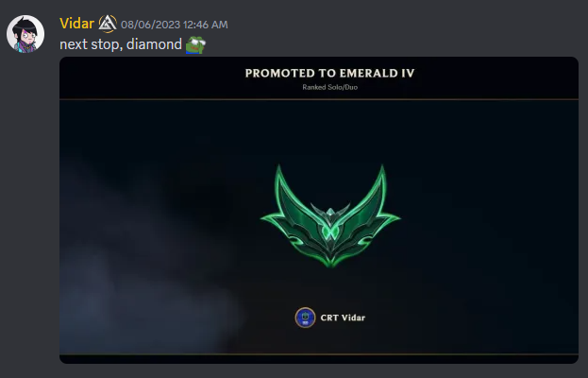The image size is (588, 378).
Task: Click the round CRT Vidar summoner icon
Action: click(305, 318)
